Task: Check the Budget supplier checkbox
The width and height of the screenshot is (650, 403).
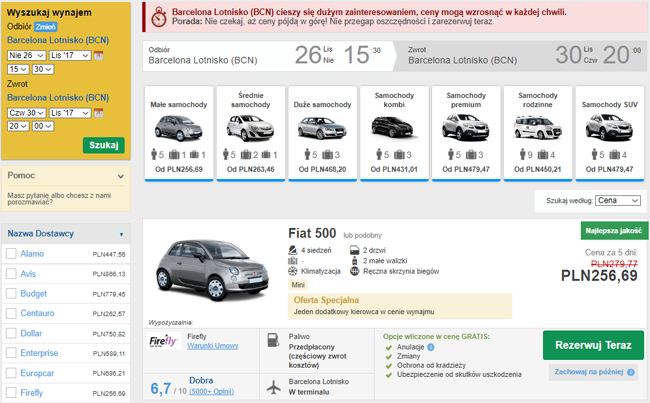Action: click(x=11, y=293)
